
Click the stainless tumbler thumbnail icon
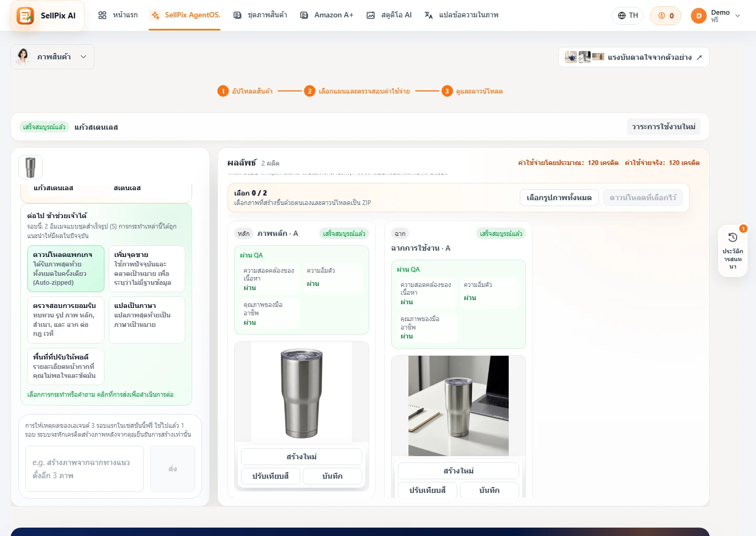[x=30, y=168]
